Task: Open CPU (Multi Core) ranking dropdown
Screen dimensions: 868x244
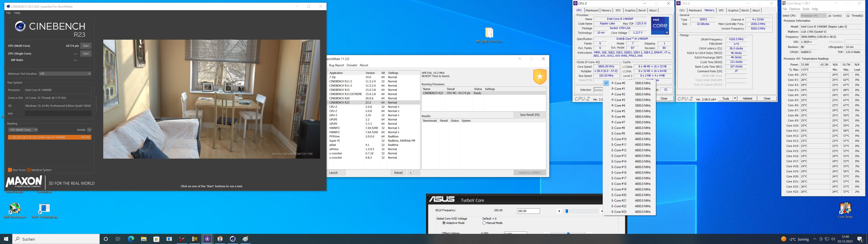Action: 23,130
